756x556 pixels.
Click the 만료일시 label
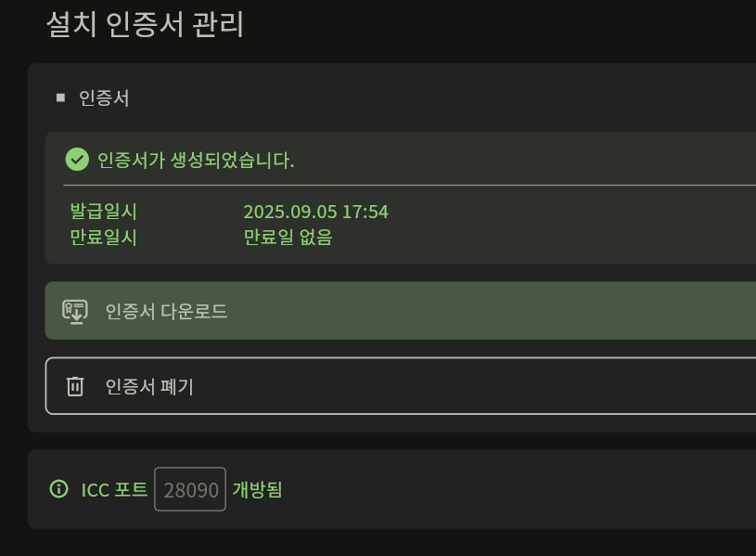point(103,237)
